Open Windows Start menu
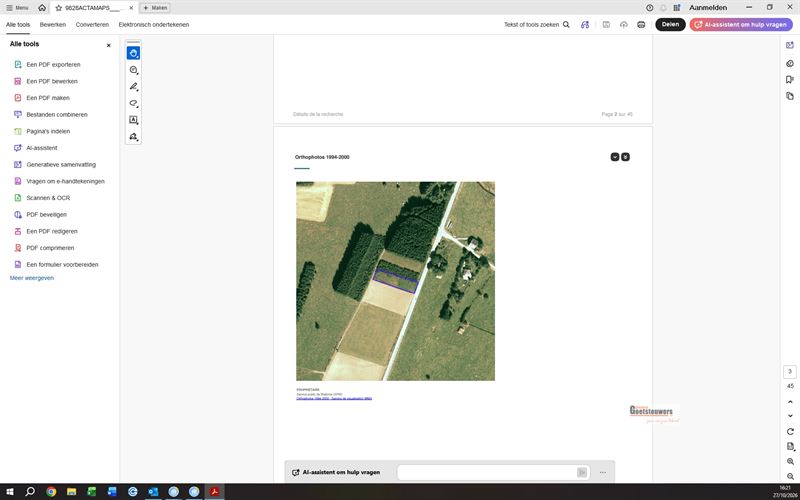This screenshot has height=500, width=800. click(9, 492)
